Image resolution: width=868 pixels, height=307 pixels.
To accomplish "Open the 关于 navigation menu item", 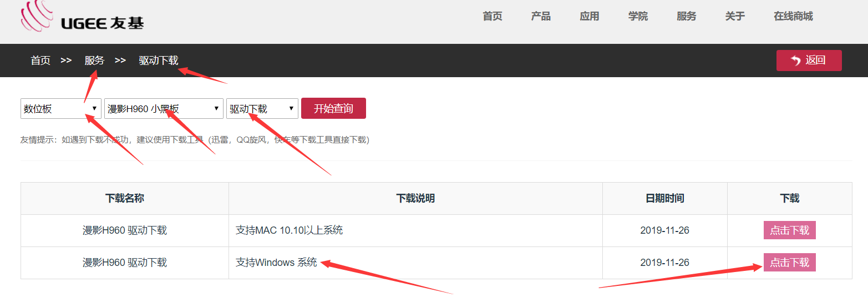I will point(735,16).
